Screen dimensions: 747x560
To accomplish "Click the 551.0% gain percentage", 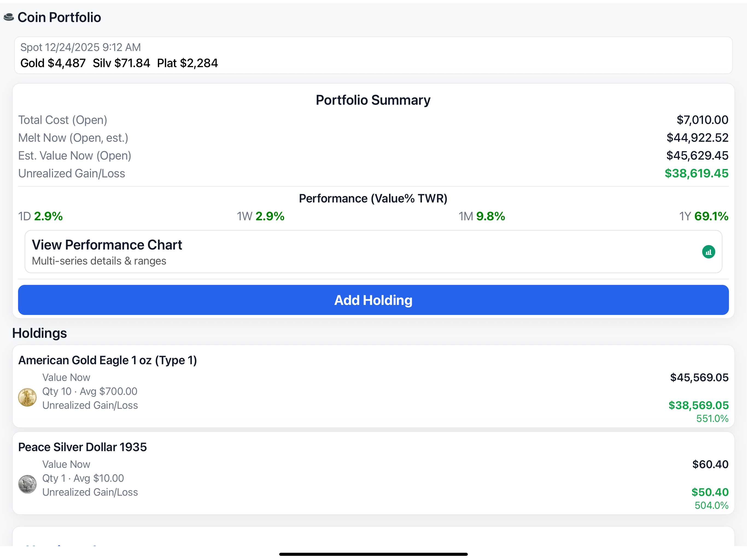I will 712,419.
